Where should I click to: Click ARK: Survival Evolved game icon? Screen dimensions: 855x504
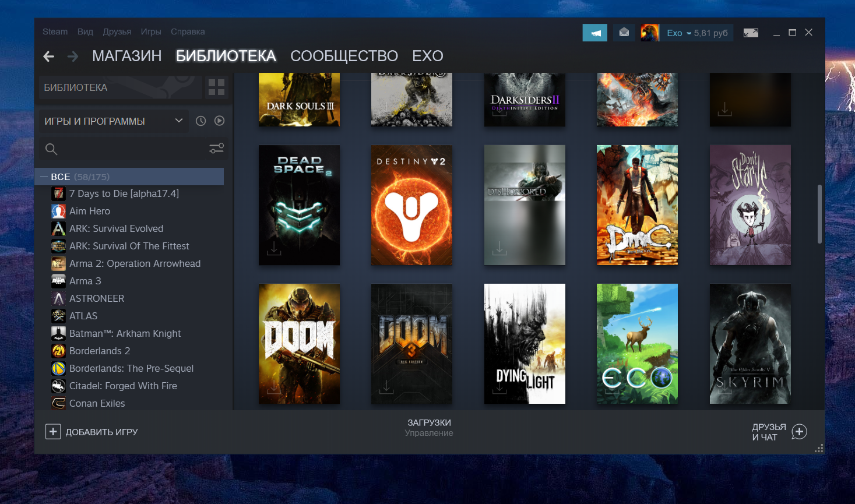click(x=58, y=228)
